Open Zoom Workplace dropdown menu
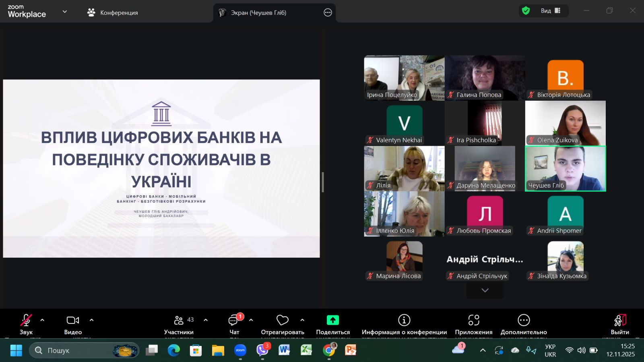Viewport: 644px width, 362px height. point(64,12)
